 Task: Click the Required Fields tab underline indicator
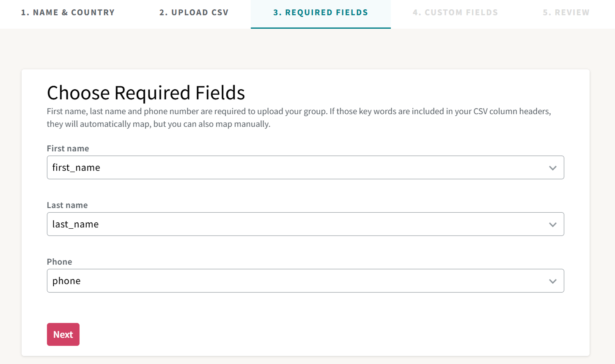pyautogui.click(x=321, y=28)
